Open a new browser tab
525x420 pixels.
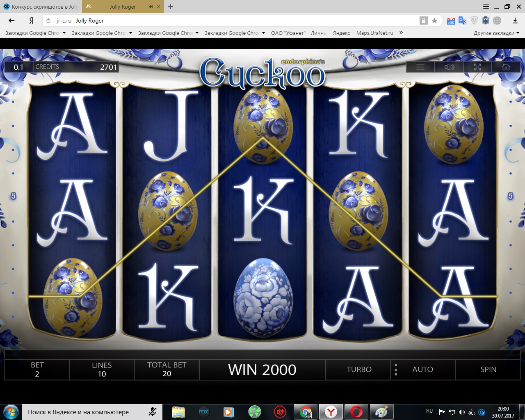click(x=171, y=7)
